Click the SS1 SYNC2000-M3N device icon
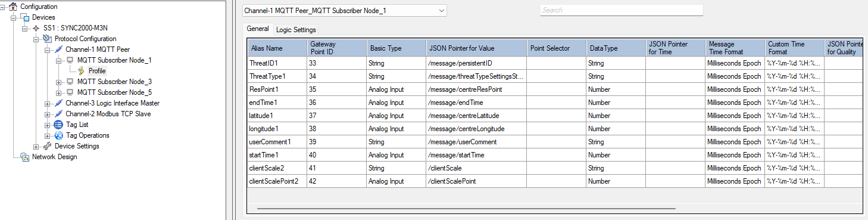 [x=36, y=28]
